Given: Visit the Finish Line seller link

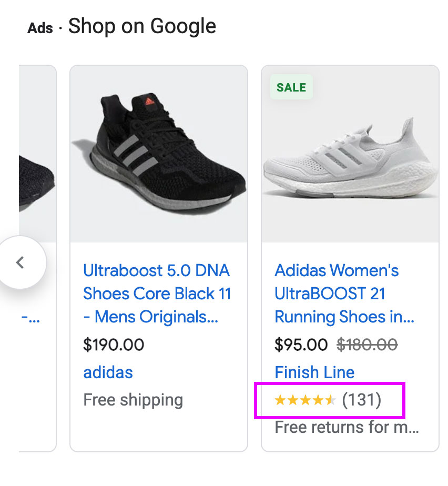Looking at the screenshot, I should coord(314,372).
